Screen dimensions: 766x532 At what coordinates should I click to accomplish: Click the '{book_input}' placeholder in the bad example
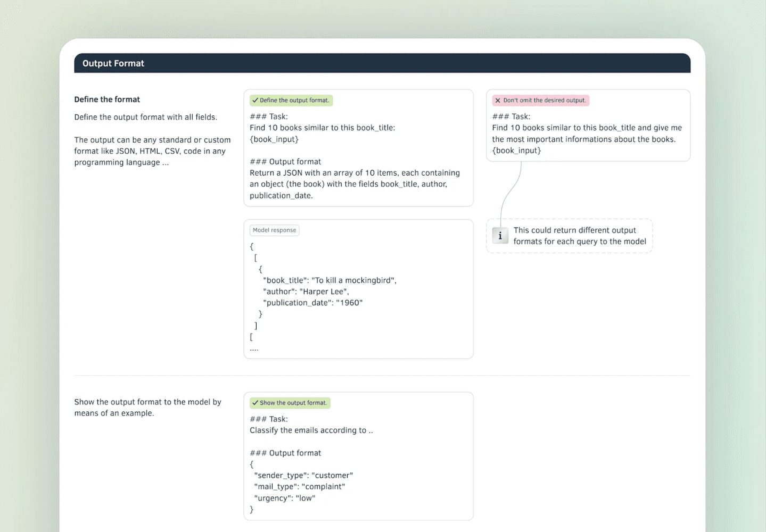516,151
